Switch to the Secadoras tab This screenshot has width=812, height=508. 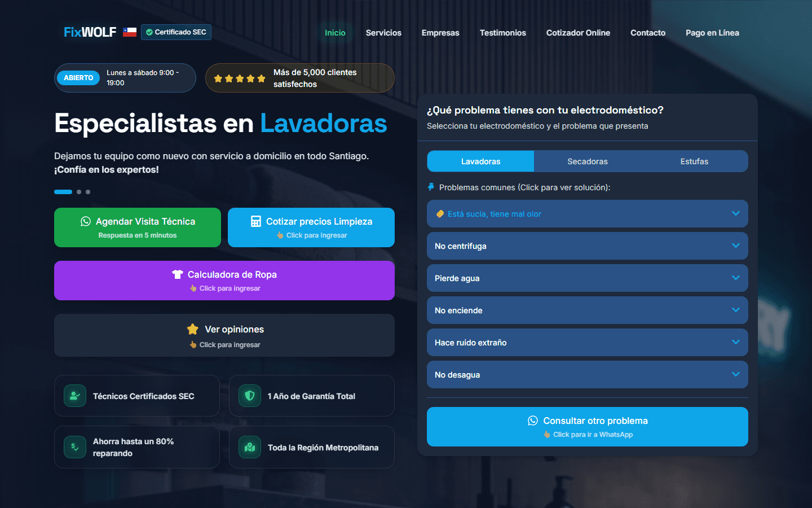coord(588,161)
